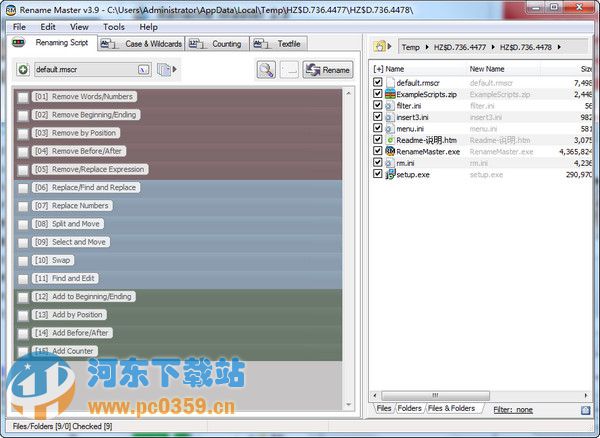Click the small icon right of Filter
Screen dimensions: 600x438
[x=585, y=410]
